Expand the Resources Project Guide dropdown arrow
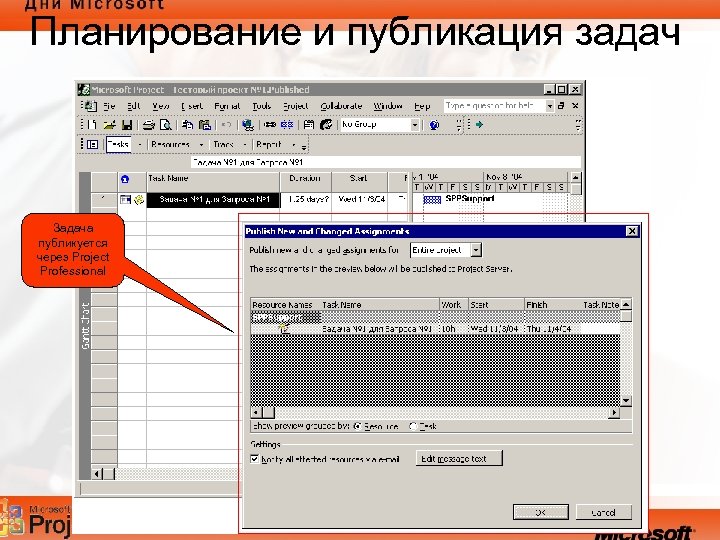The height and width of the screenshot is (540, 720). tap(201, 145)
